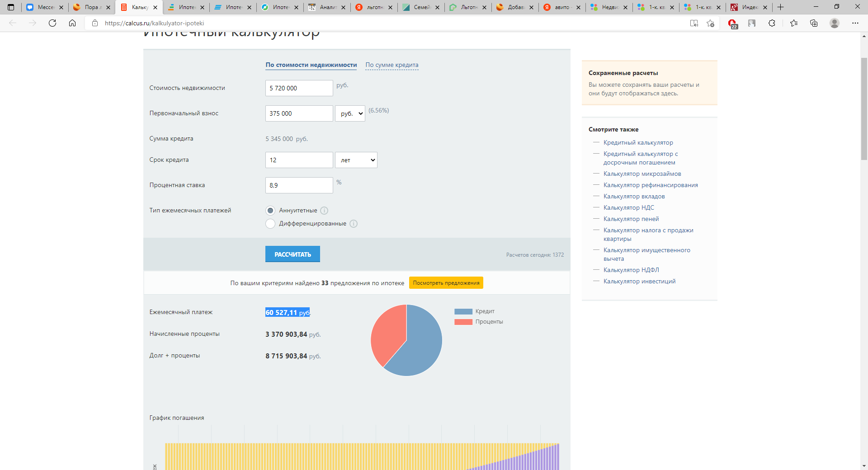The image size is (868, 470).
Task: Close the 'Пора' tab
Action: click(x=108, y=7)
